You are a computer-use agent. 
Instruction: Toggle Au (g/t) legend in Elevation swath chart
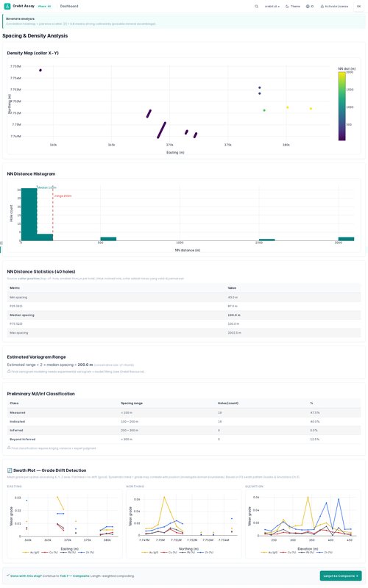click(268, 553)
